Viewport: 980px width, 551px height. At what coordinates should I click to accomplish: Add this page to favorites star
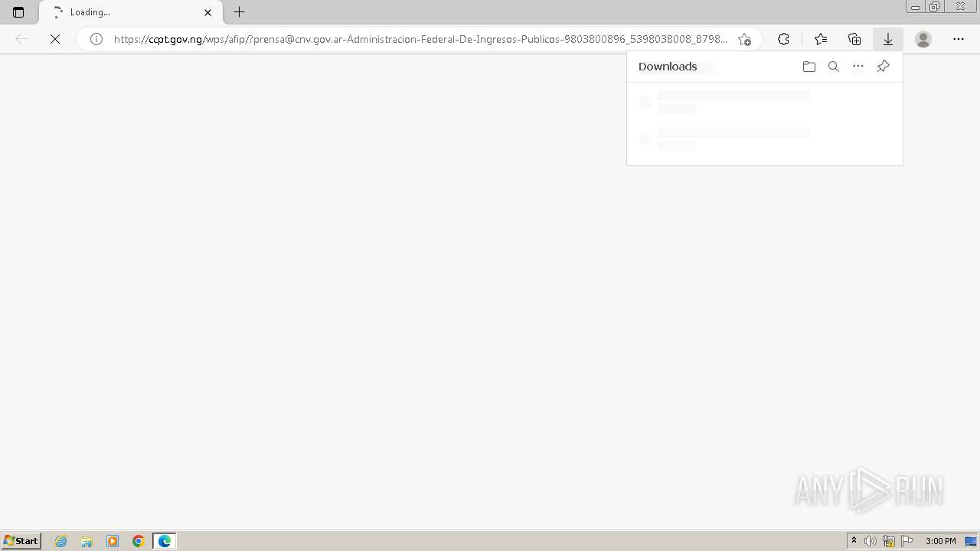click(744, 39)
